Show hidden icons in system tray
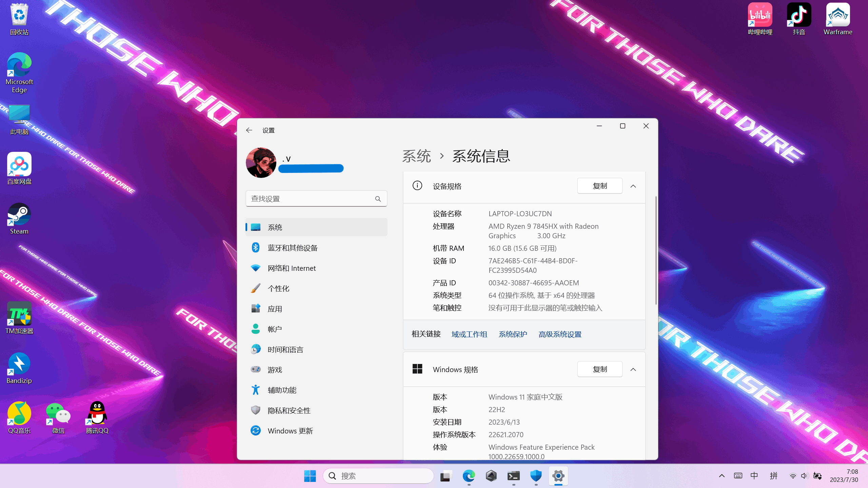Screen dimensions: 868x488 point(722,476)
